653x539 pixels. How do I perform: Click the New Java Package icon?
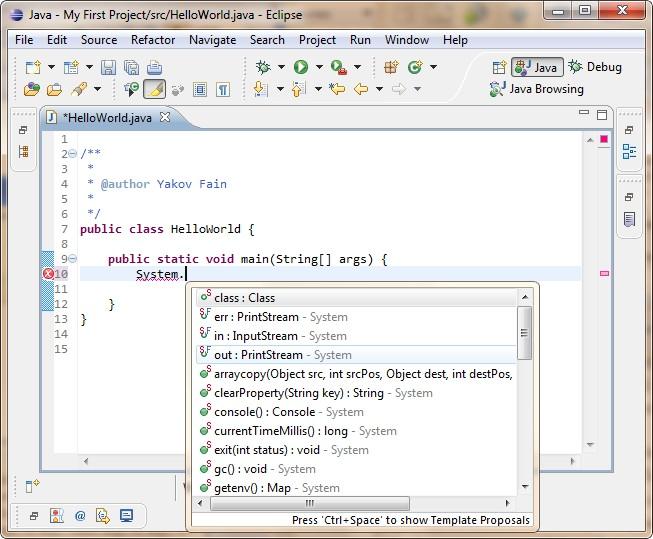tap(391, 67)
